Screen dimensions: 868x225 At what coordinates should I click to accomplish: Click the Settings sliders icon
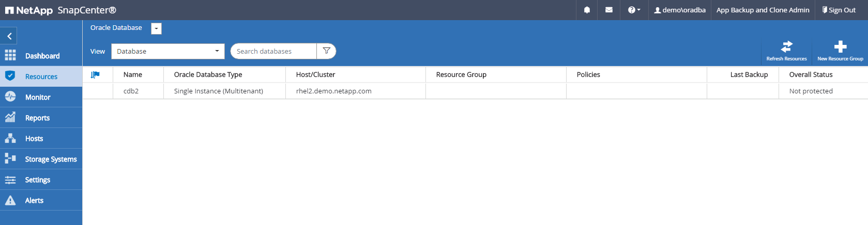(10, 180)
